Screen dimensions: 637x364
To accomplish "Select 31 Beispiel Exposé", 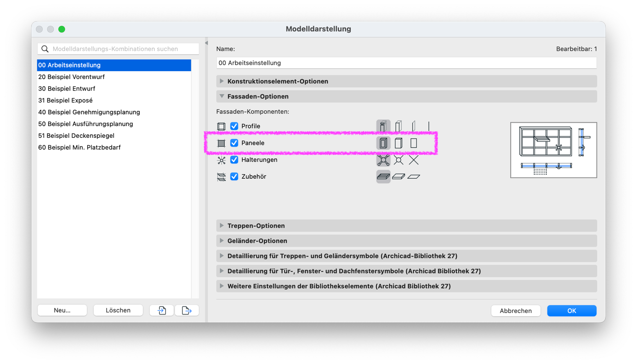I will (x=114, y=100).
